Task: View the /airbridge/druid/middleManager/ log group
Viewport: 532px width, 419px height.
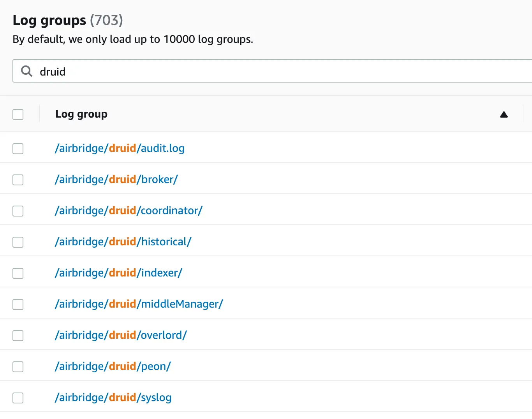Action: 139,304
